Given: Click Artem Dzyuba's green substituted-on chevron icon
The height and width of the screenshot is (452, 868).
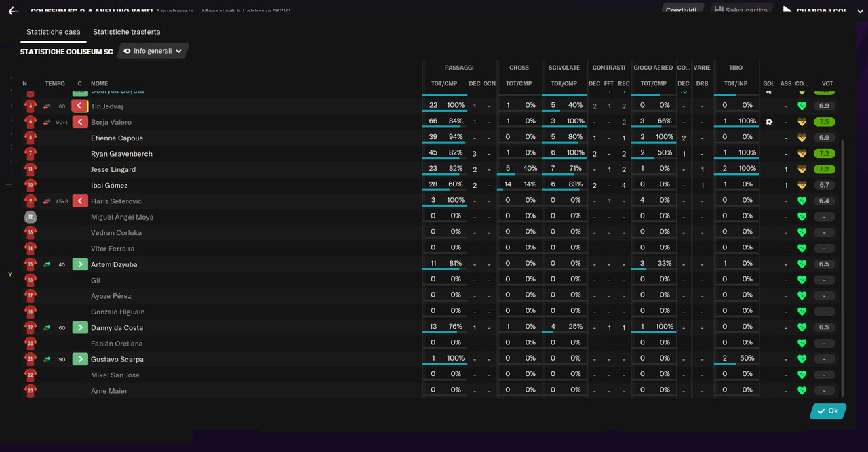Looking at the screenshot, I should click(80, 264).
